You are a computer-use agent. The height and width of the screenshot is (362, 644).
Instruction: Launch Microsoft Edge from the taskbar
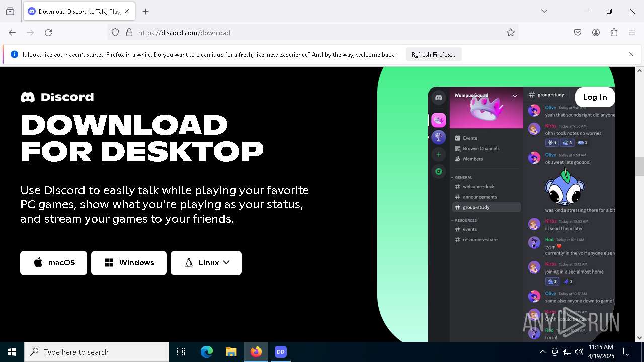coord(207,352)
